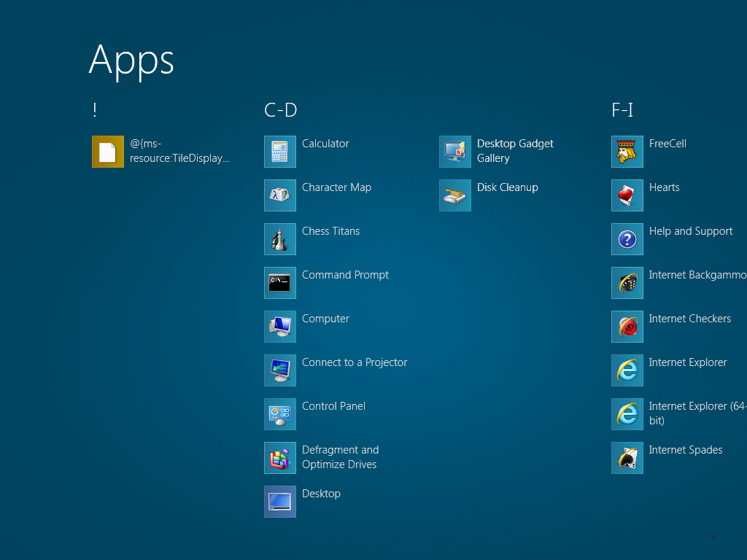Launch Defragment and Optimize Drives icon
The image size is (747, 560).
pyautogui.click(x=279, y=458)
